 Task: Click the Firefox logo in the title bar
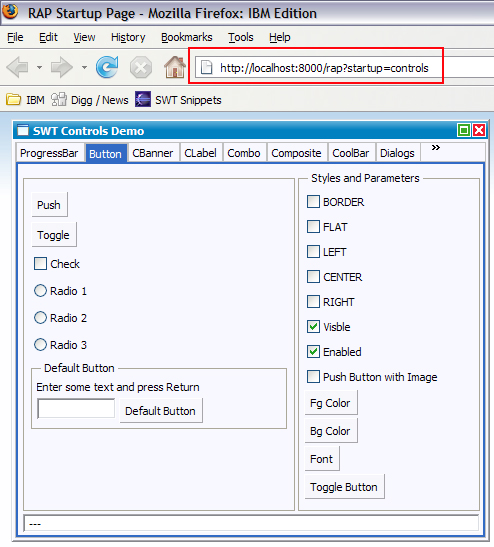pyautogui.click(x=10, y=11)
